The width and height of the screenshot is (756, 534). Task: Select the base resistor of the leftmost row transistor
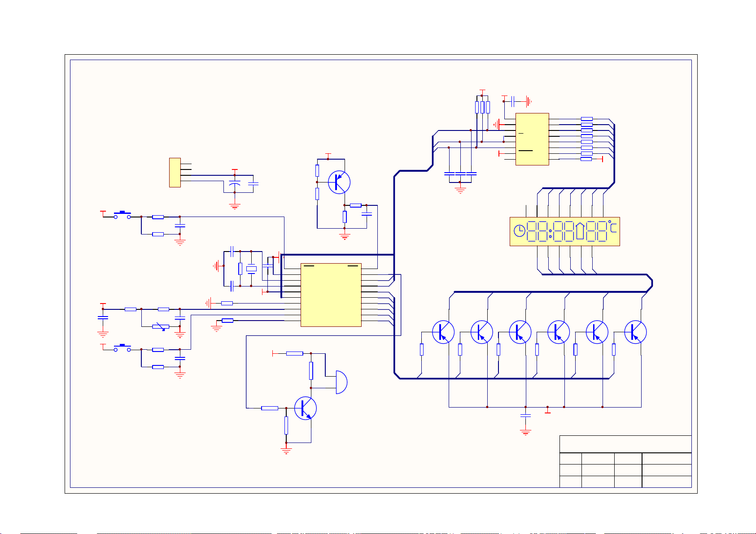[x=422, y=349]
